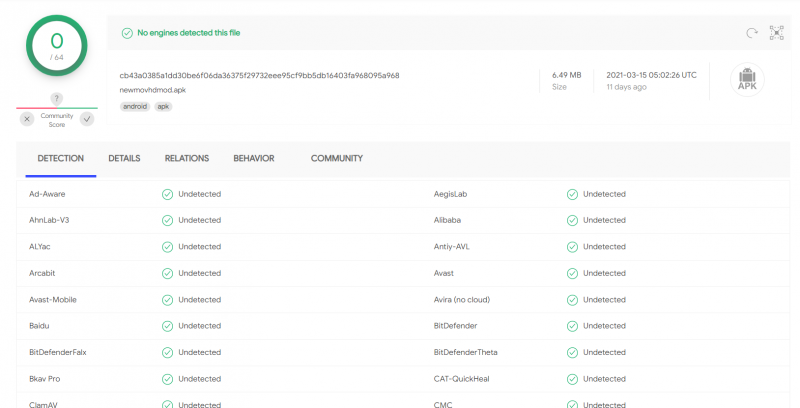Click the reanalyze file refresh icon
Viewport: 800px width, 408px height.
click(751, 33)
